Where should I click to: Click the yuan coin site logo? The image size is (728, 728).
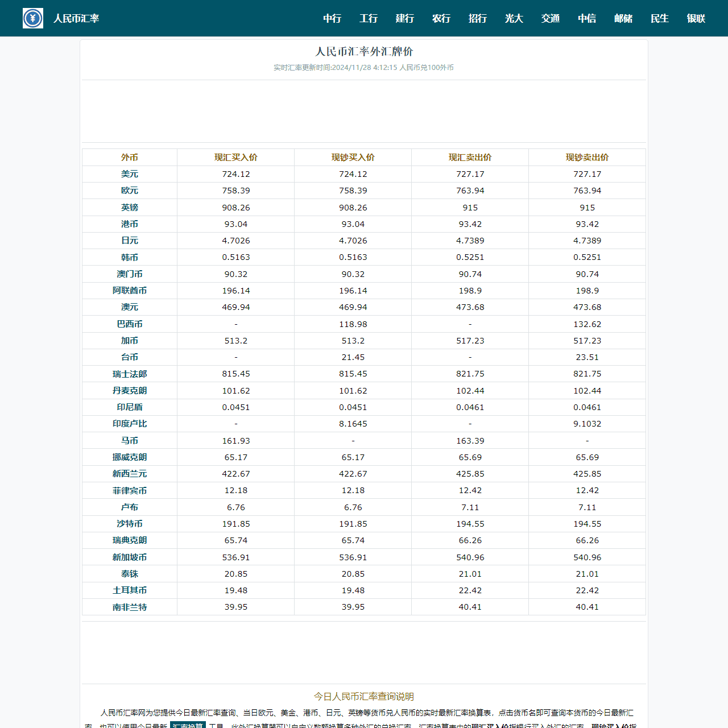pyautogui.click(x=33, y=18)
